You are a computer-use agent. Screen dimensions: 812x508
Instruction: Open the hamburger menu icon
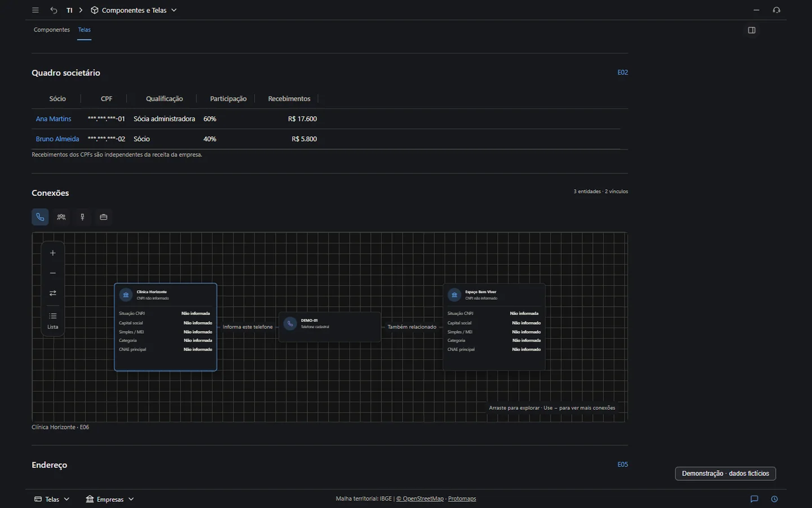36,10
